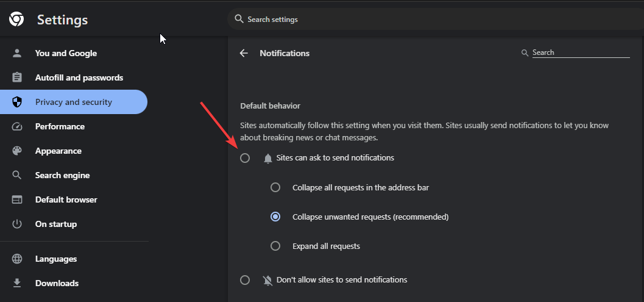The height and width of the screenshot is (302, 644).
Task: Click the back arrow next to Notifications
Action: [x=244, y=53]
